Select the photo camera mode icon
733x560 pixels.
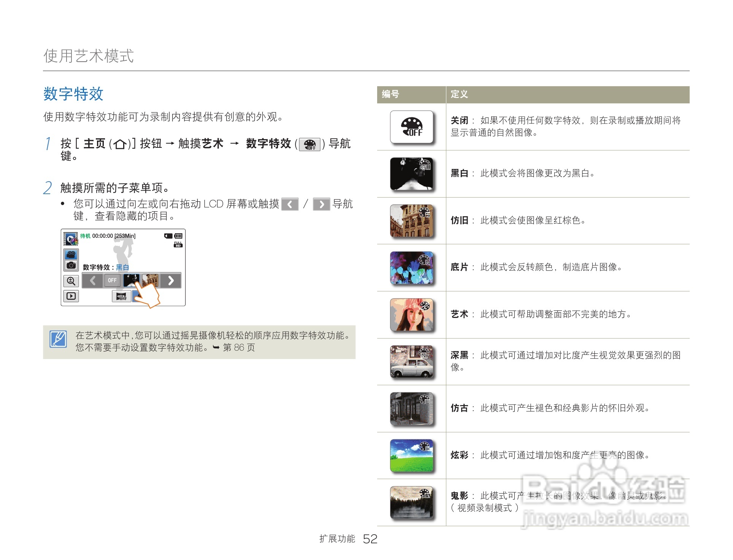tap(71, 266)
